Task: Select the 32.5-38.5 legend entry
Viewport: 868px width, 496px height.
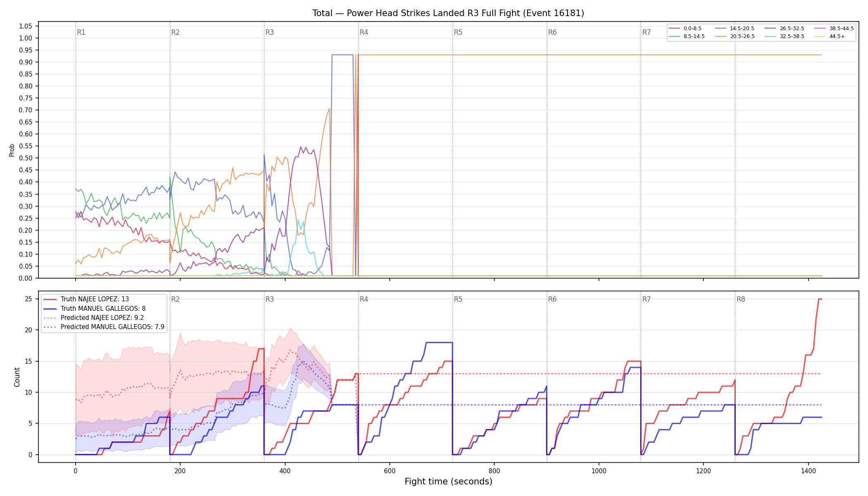Action: (785, 36)
